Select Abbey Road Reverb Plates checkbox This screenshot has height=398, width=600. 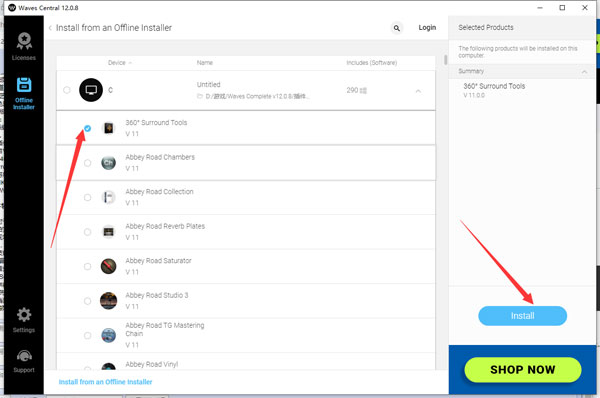(x=88, y=232)
